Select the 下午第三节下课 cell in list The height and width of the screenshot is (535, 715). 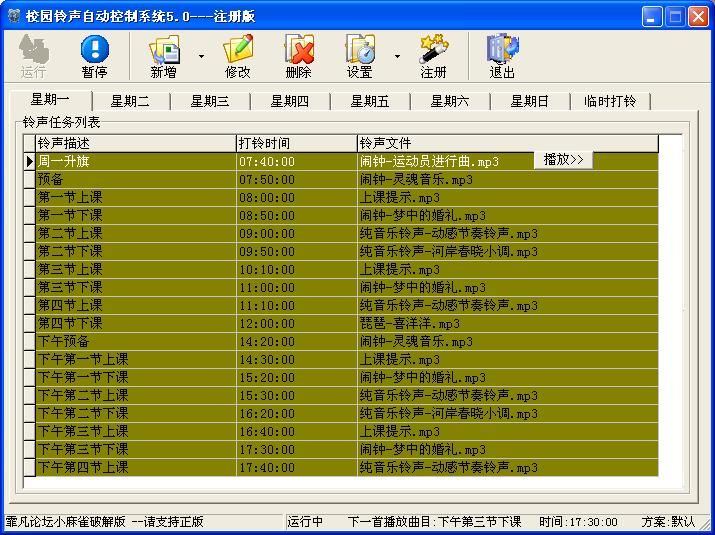(136, 449)
